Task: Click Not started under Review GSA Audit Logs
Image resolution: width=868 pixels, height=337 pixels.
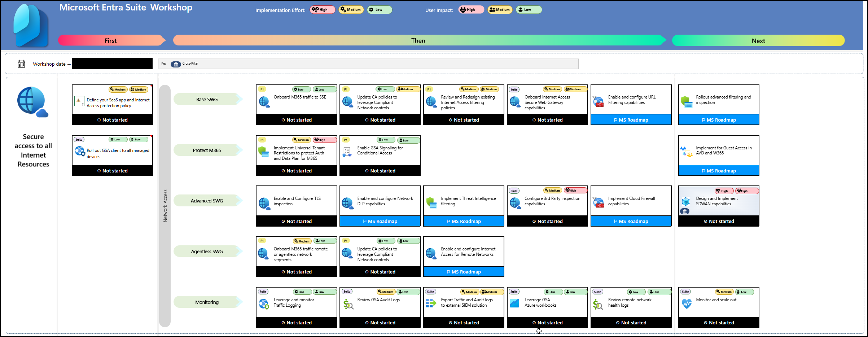Action: pos(380,323)
